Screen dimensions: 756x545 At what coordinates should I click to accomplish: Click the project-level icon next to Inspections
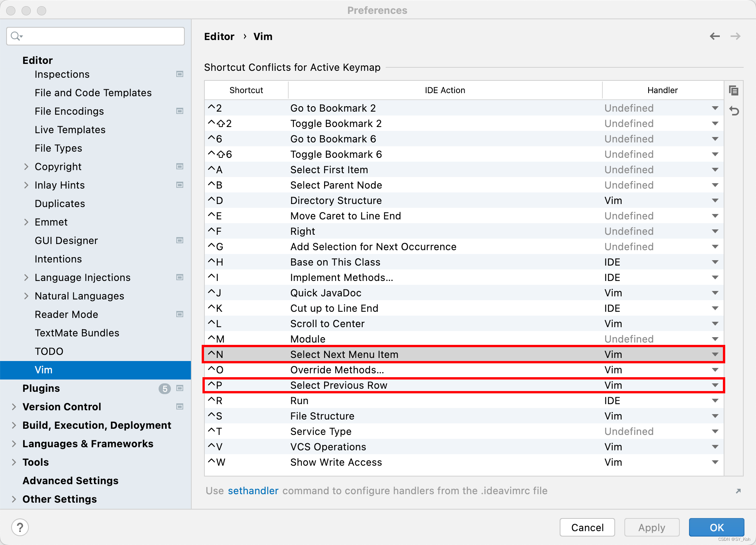pos(180,74)
